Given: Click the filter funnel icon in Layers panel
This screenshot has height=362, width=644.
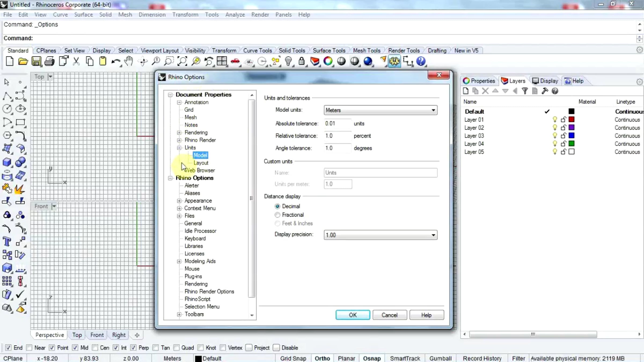Looking at the screenshot, I should point(525,91).
